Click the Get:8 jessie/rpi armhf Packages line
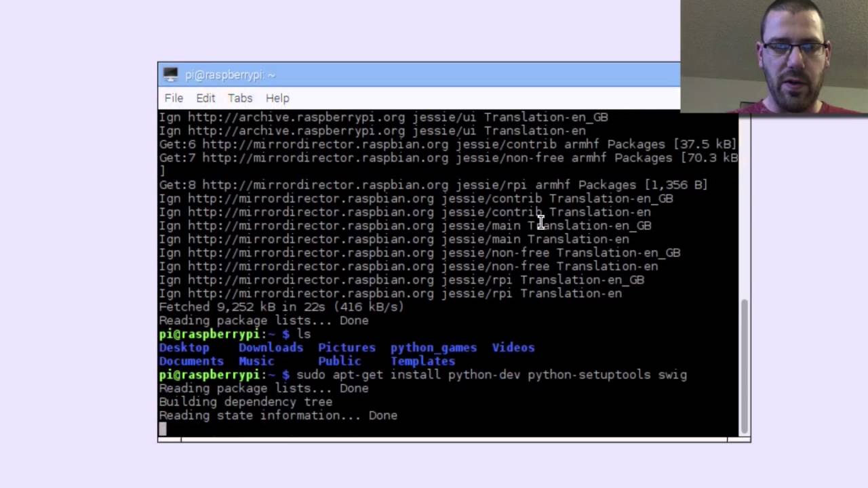Image resolution: width=868 pixels, height=488 pixels. [x=433, y=185]
